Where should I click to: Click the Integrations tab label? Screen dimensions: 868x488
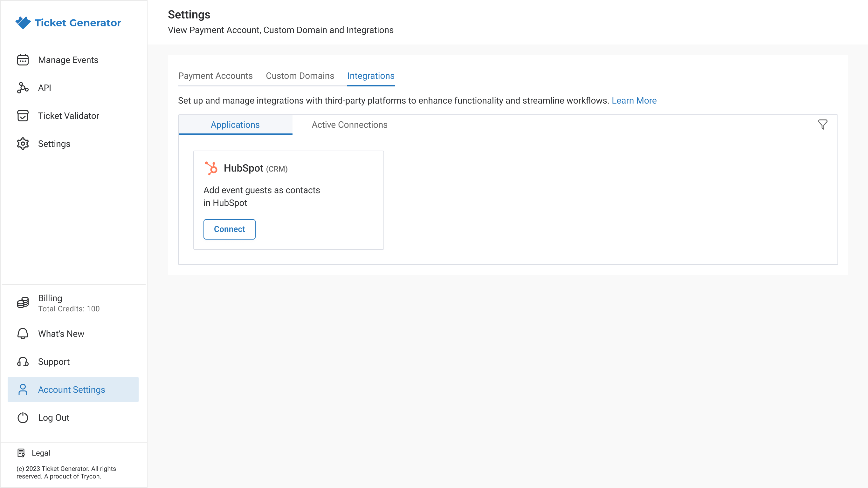click(371, 76)
